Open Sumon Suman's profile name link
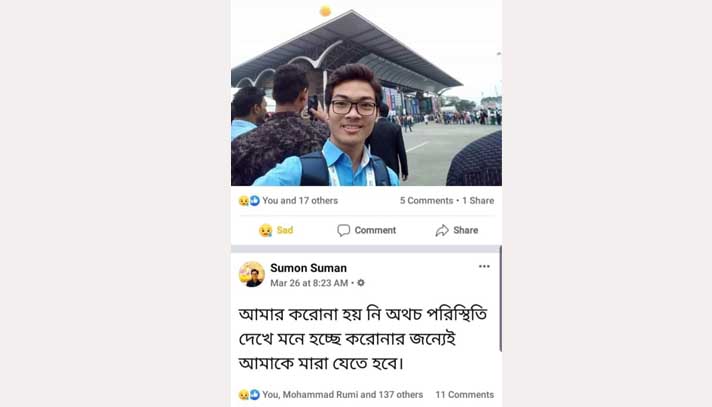 308,268
